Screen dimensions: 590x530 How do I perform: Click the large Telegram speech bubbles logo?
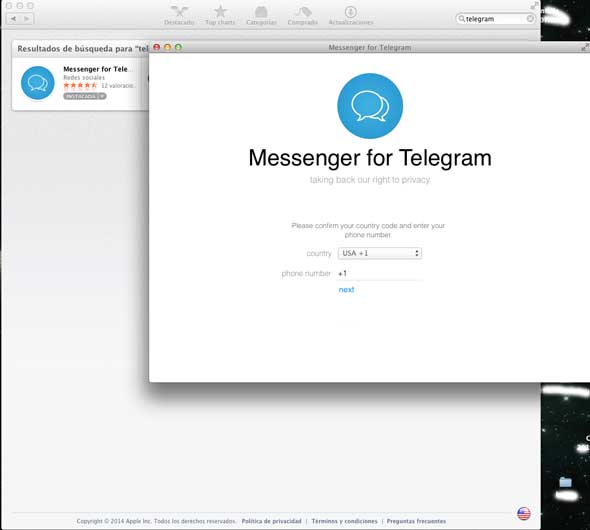click(x=370, y=106)
